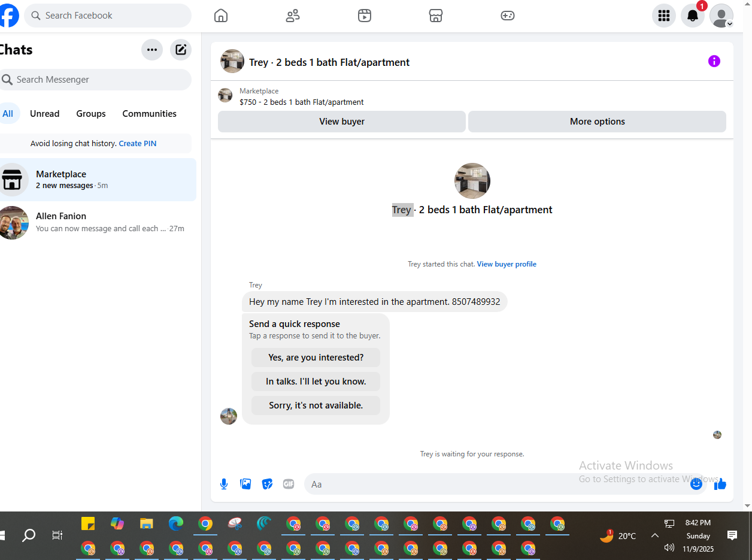Send a thumbs-up like
The image size is (752, 560).
(720, 484)
